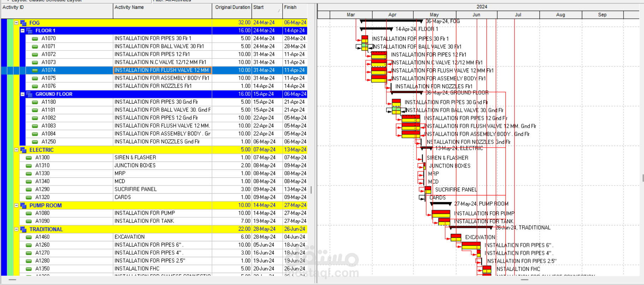Click 28-May-24 start date of TRADITIONAL
Screen dimensions: 644x285
tap(265, 229)
